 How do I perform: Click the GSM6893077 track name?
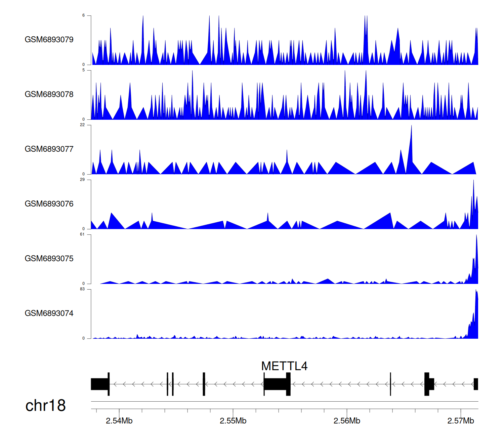(x=49, y=149)
